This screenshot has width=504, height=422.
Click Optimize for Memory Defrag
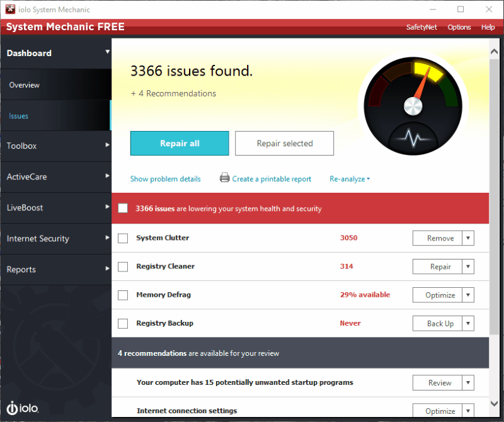(x=437, y=295)
